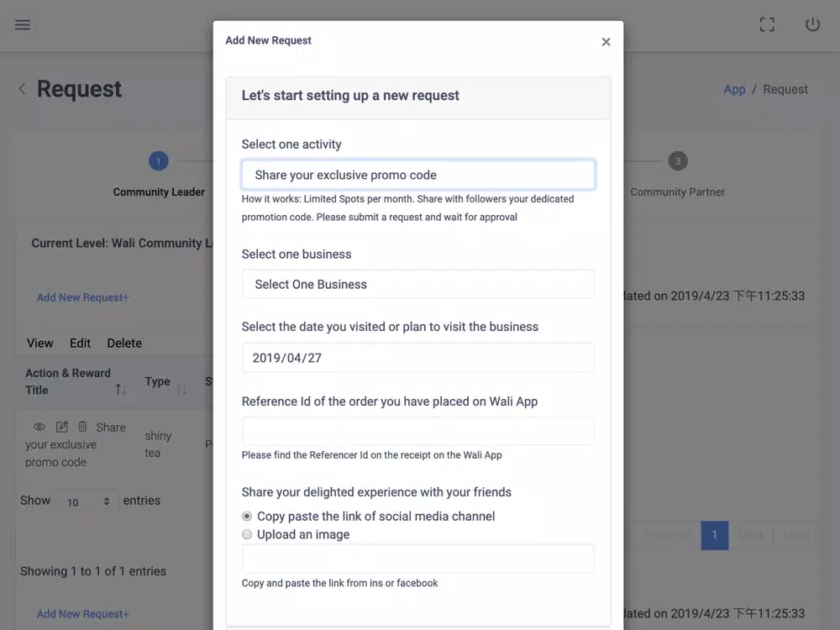Image resolution: width=840 pixels, height=630 pixels.
Task: Click the Edit action in table toolbar
Action: tap(80, 344)
